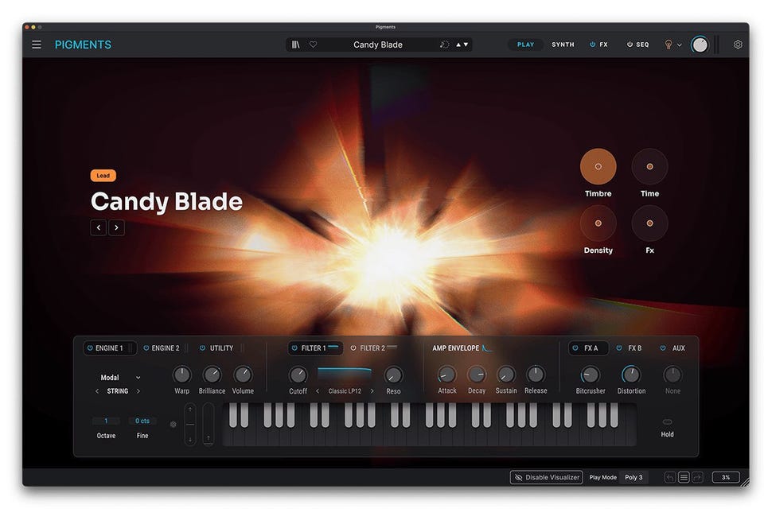Load next preset with the down arrow
This screenshot has height=532, width=764.
coord(466,45)
